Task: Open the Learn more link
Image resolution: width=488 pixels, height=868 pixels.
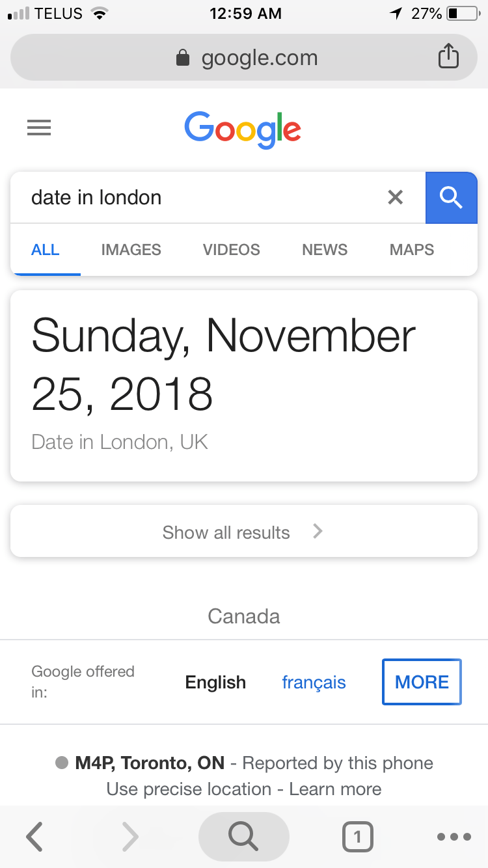Action: (336, 789)
